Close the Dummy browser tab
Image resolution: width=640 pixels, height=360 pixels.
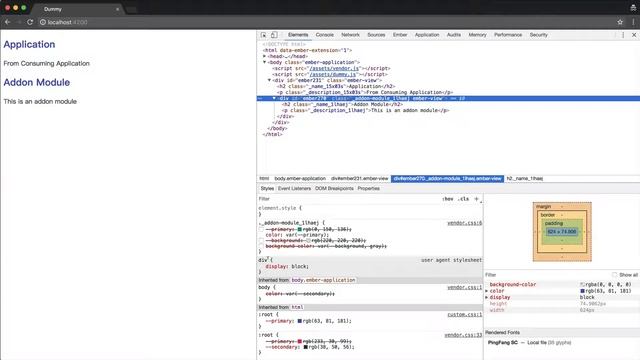(118, 9)
